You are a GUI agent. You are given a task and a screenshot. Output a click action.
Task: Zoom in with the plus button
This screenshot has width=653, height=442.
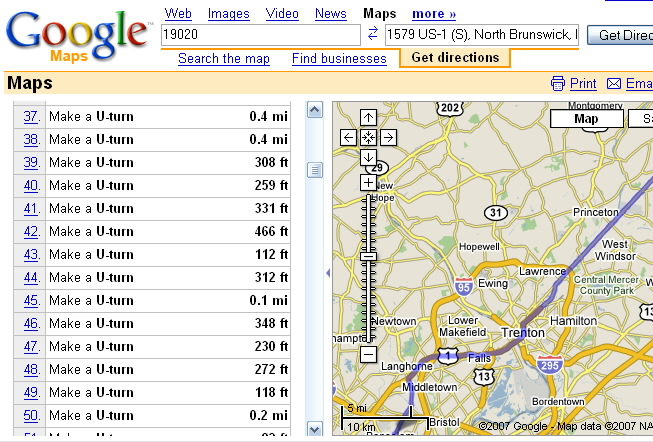[x=368, y=182]
